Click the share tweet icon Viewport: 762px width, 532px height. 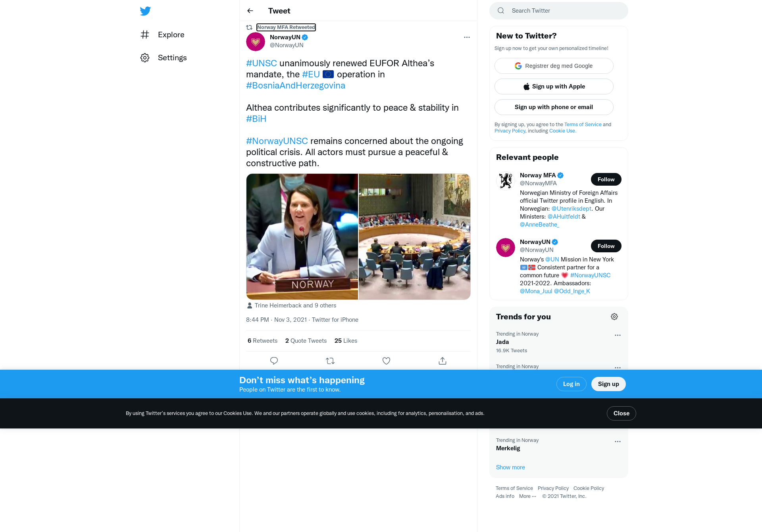click(x=443, y=361)
